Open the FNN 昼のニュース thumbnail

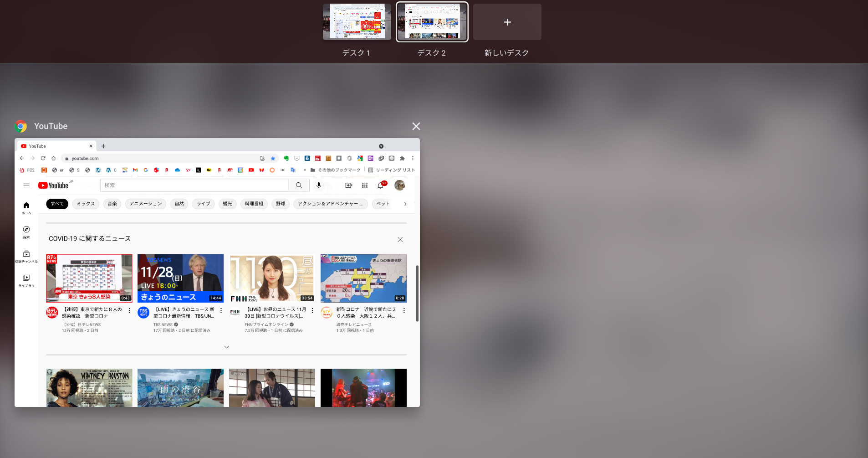click(x=272, y=278)
